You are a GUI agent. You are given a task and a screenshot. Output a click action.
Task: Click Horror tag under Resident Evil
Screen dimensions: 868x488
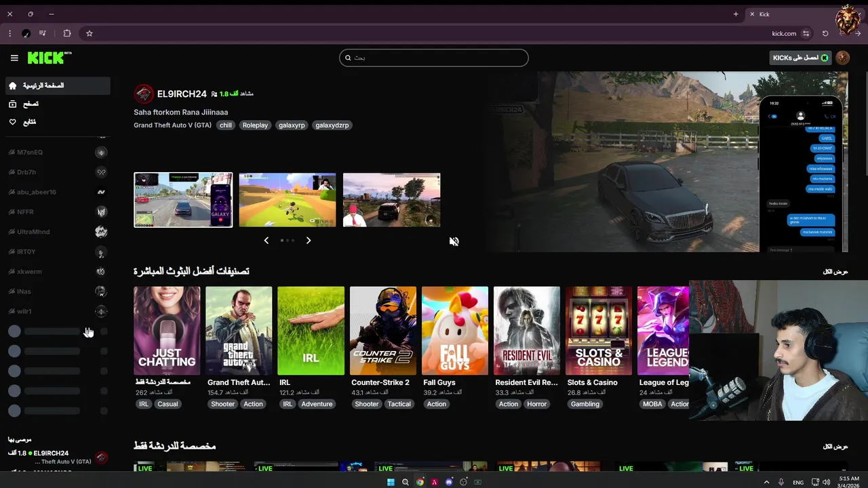[x=536, y=404]
